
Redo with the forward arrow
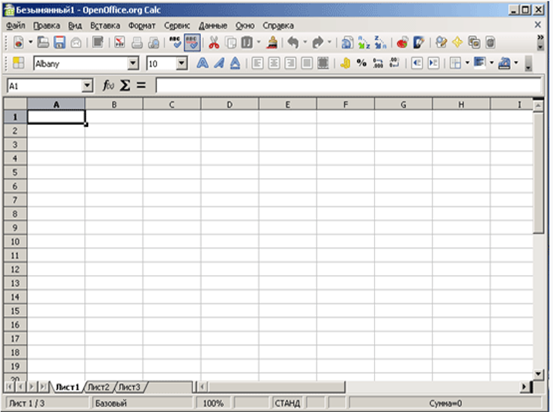pyautogui.click(x=318, y=43)
